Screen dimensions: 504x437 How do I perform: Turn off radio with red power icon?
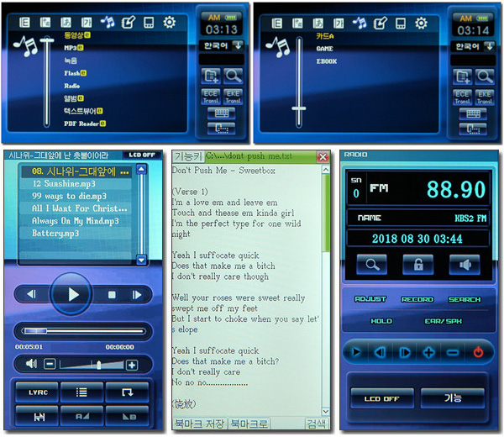point(478,352)
